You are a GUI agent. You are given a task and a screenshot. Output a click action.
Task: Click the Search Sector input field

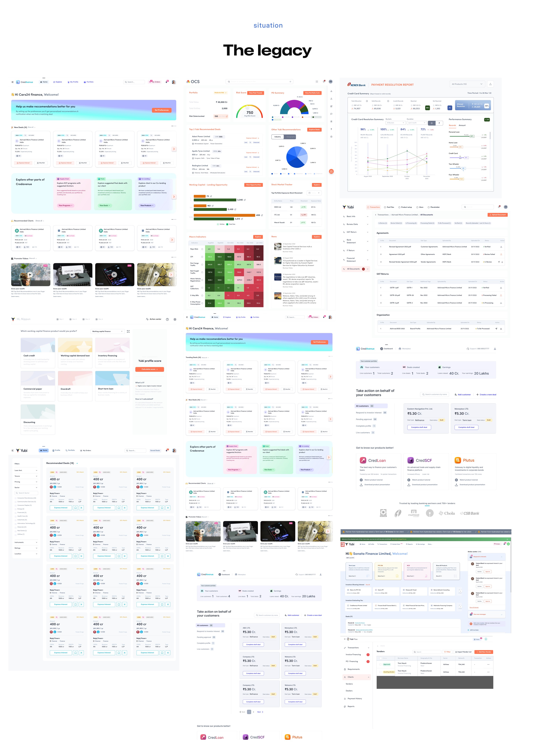(26, 493)
